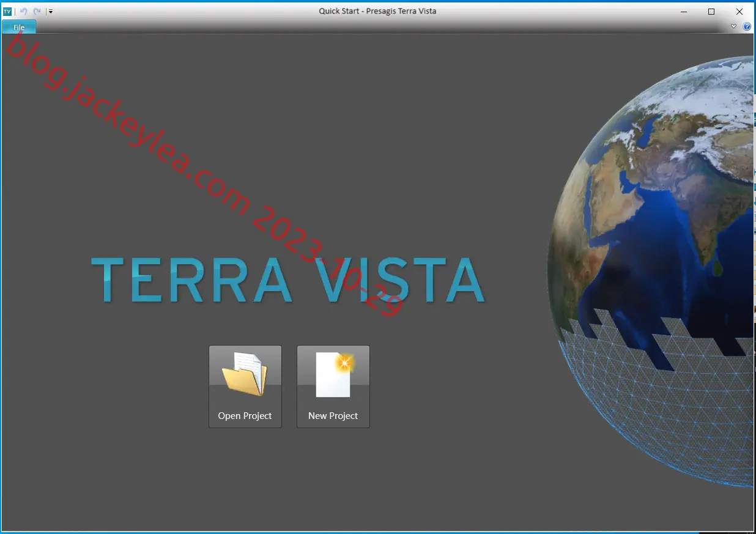Maximize the Terra Vista window
Screen dimensions: 756x534
pos(711,11)
